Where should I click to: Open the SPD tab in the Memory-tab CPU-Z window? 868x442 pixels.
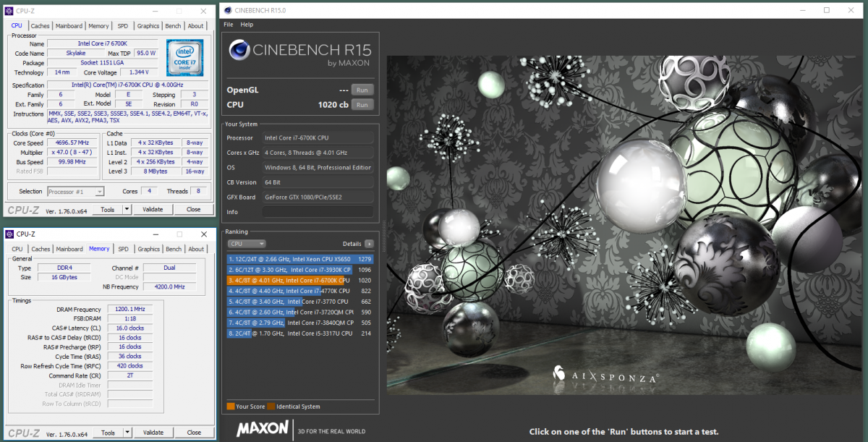tap(123, 249)
